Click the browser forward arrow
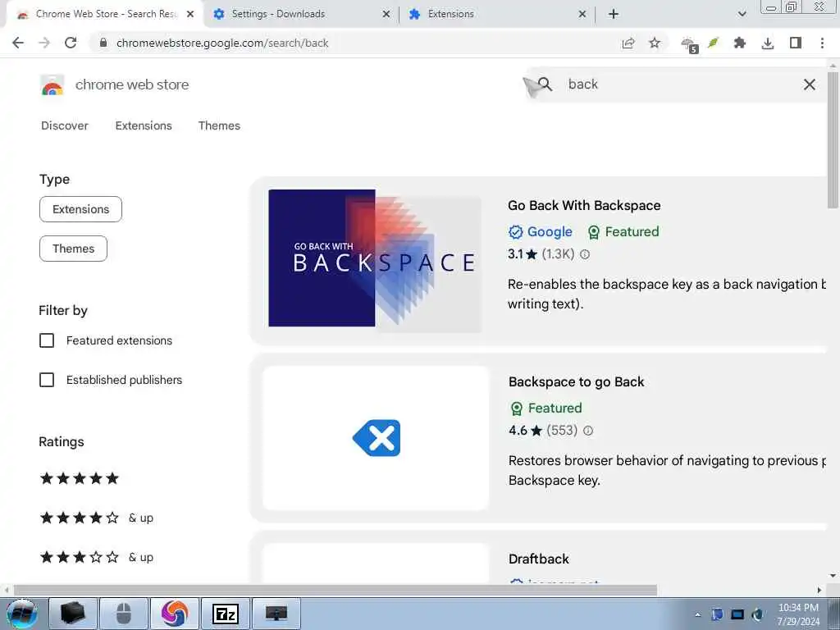Viewport: 840px width, 630px height. (x=44, y=43)
